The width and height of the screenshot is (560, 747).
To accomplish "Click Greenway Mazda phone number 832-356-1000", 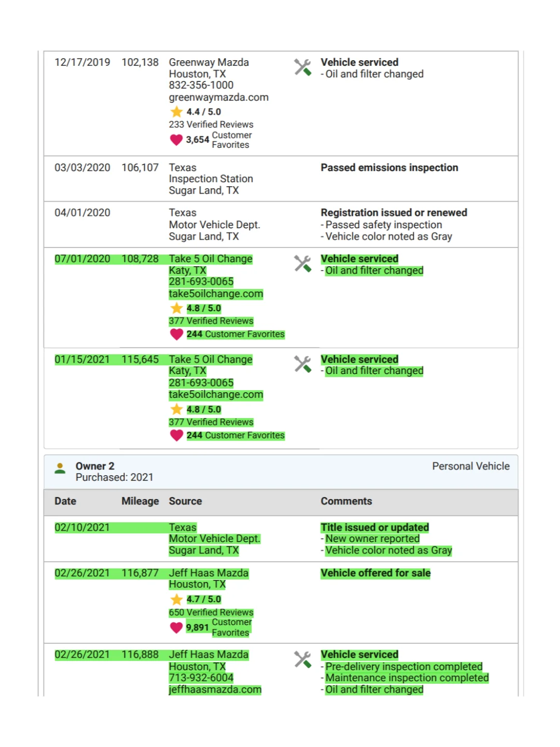I will tap(201, 85).
